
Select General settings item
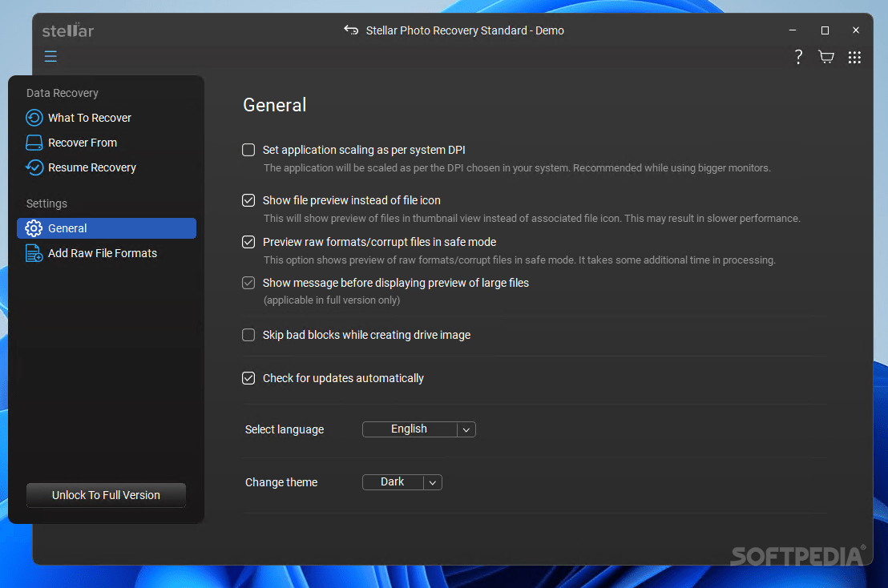pos(107,228)
